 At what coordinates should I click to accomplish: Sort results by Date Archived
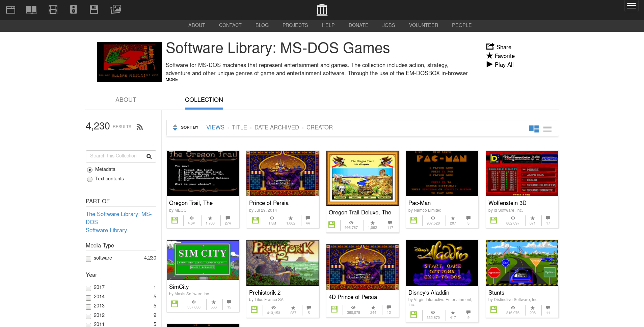tap(276, 127)
